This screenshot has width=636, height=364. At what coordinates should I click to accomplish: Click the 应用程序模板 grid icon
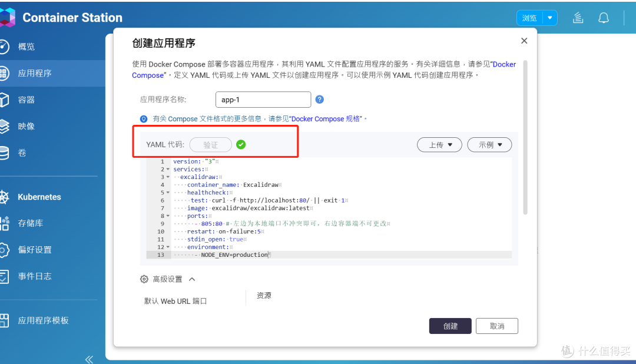click(4, 320)
